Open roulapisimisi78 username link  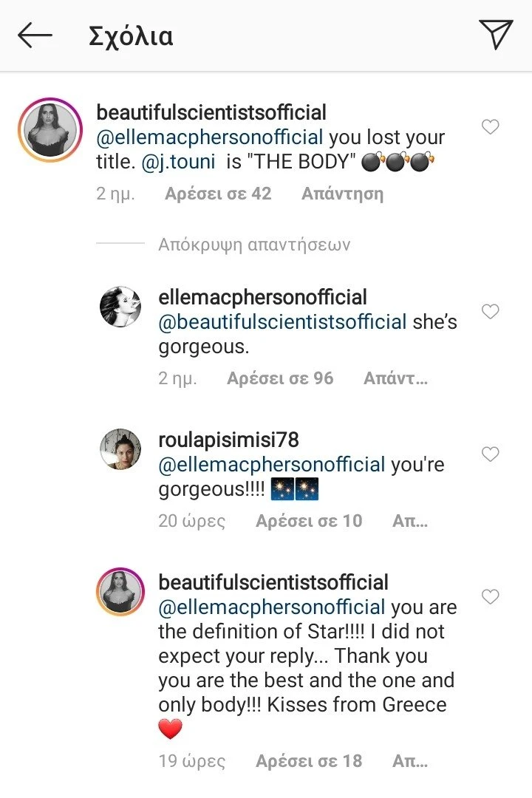coord(228,440)
